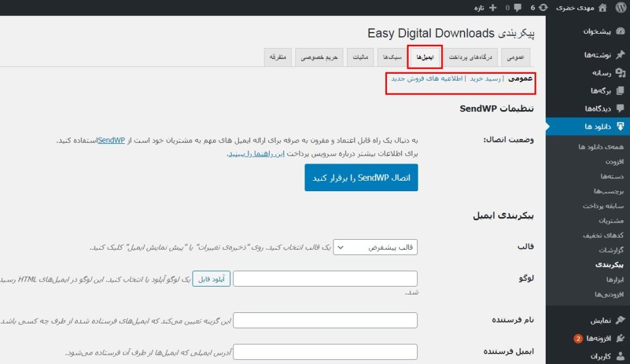Open همه‌ی دانلود ها submenu item

[x=601, y=146]
